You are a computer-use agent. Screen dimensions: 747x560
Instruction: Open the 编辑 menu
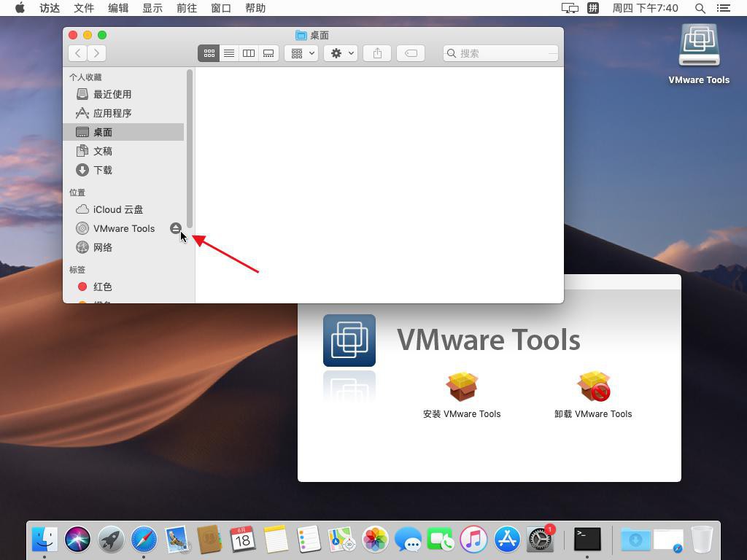(x=118, y=8)
